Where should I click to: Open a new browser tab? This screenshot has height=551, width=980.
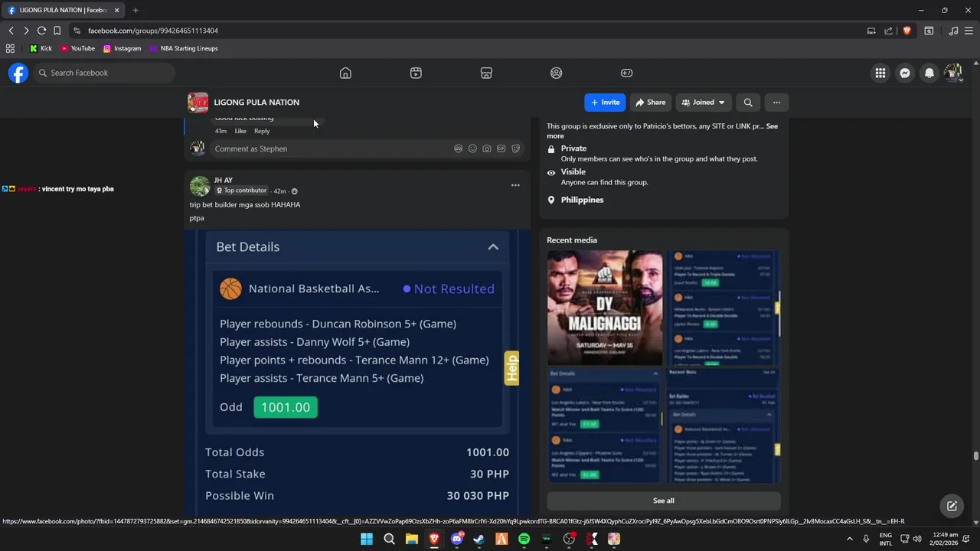(x=136, y=10)
